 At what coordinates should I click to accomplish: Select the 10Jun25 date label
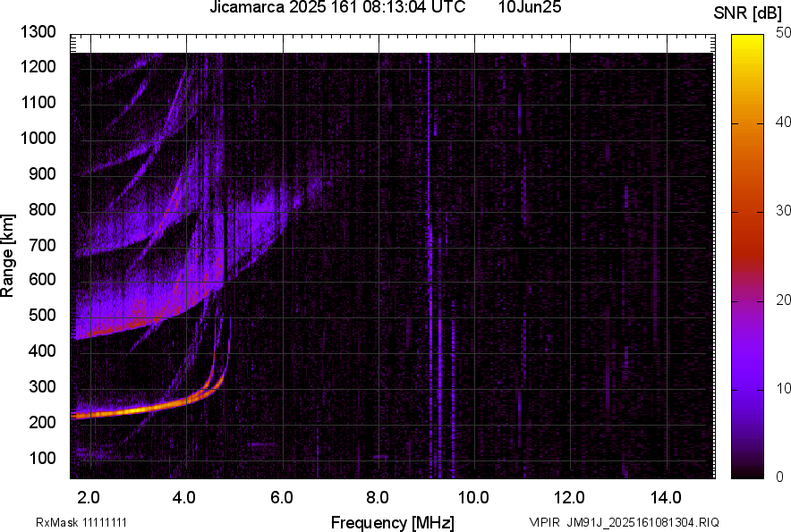pos(530,7)
